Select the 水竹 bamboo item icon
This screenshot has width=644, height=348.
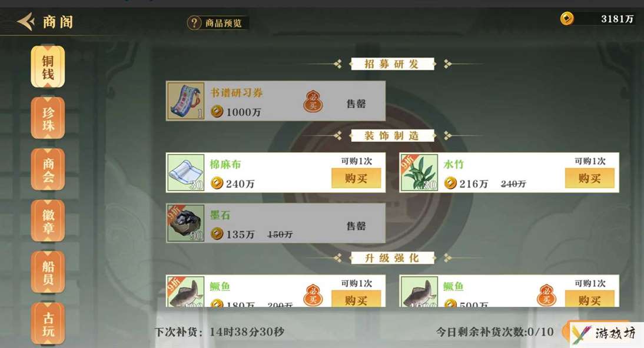(419, 172)
